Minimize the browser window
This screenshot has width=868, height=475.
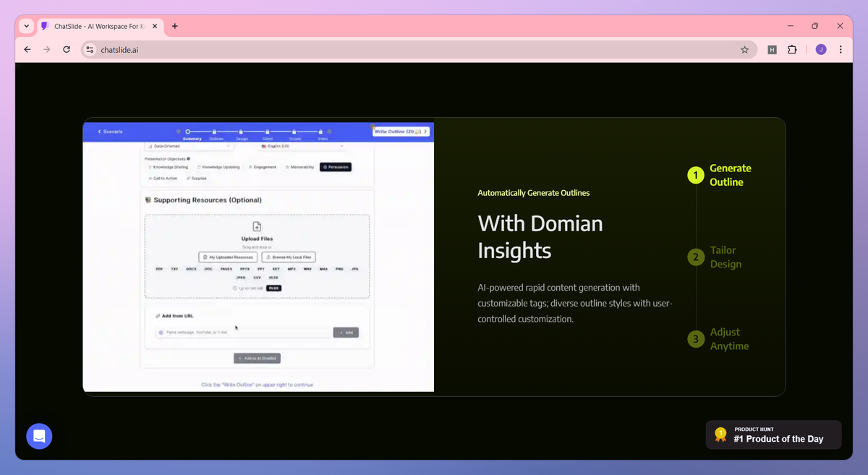coord(789,26)
